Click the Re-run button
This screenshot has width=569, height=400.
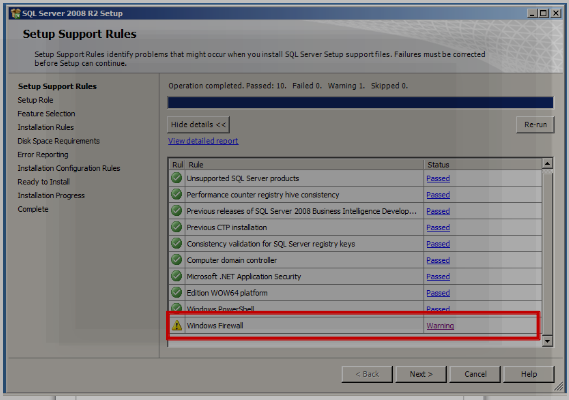pyautogui.click(x=535, y=125)
